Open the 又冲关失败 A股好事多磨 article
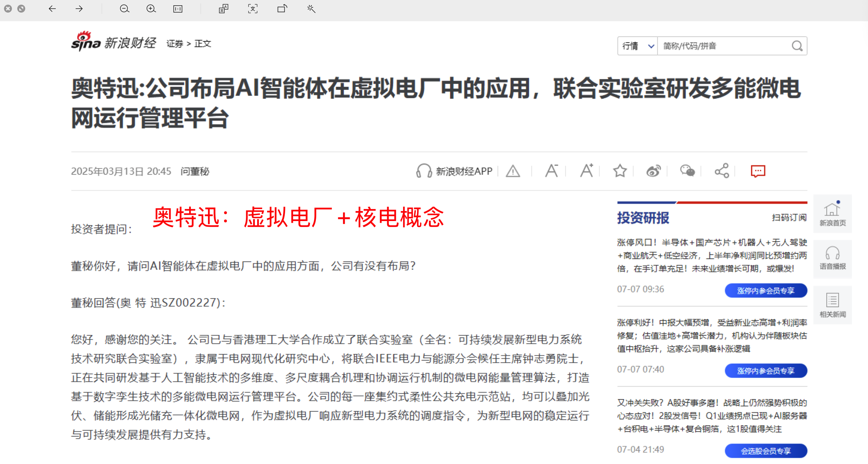Image resolution: width=868 pixels, height=464 pixels. [712, 416]
